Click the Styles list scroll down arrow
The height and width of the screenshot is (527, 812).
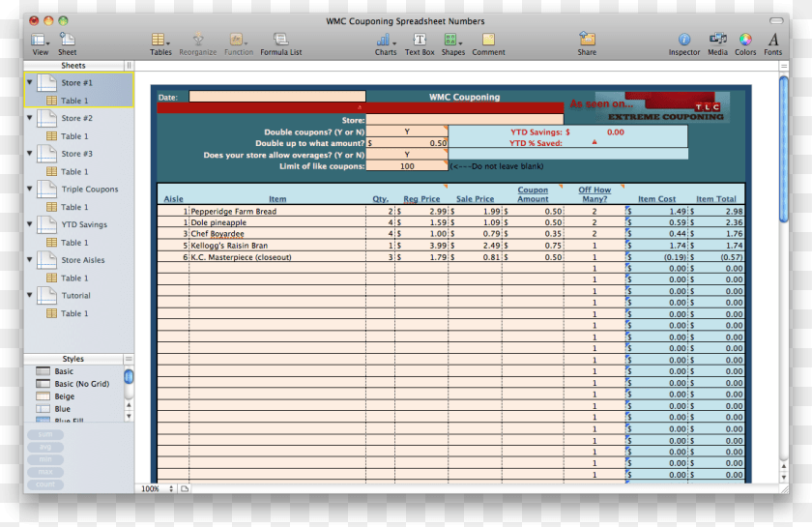pyautogui.click(x=129, y=416)
